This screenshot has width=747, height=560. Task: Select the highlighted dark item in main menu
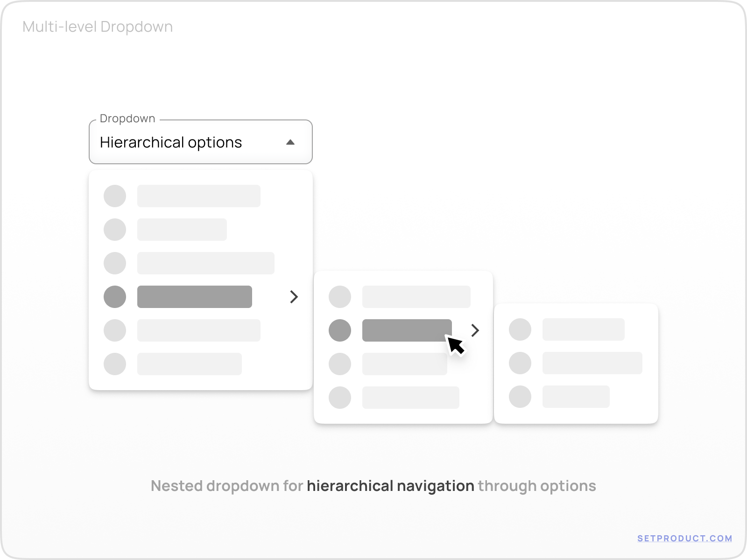(x=194, y=297)
